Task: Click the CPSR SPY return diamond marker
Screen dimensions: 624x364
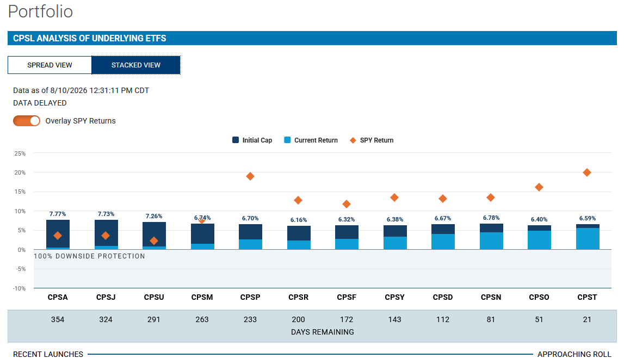Action: (x=298, y=200)
